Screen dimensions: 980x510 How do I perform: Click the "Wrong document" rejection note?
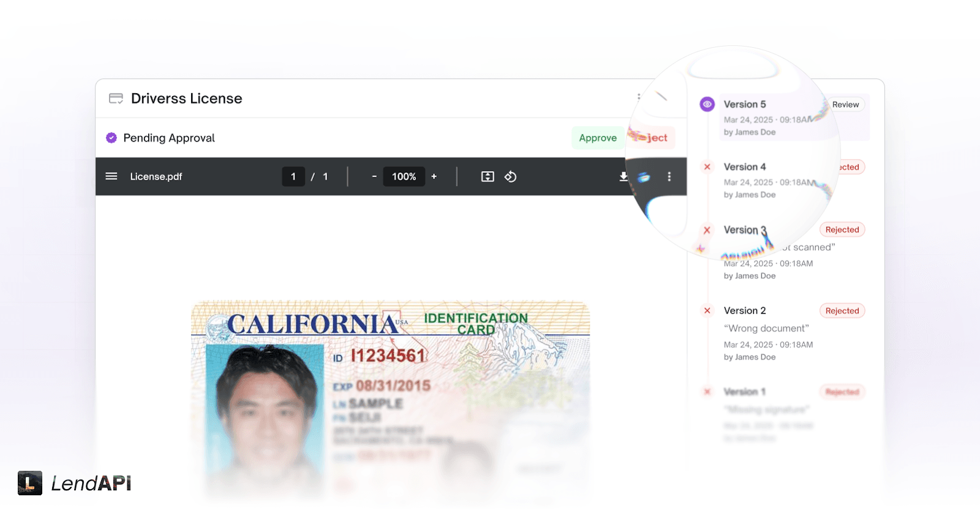[x=766, y=329]
